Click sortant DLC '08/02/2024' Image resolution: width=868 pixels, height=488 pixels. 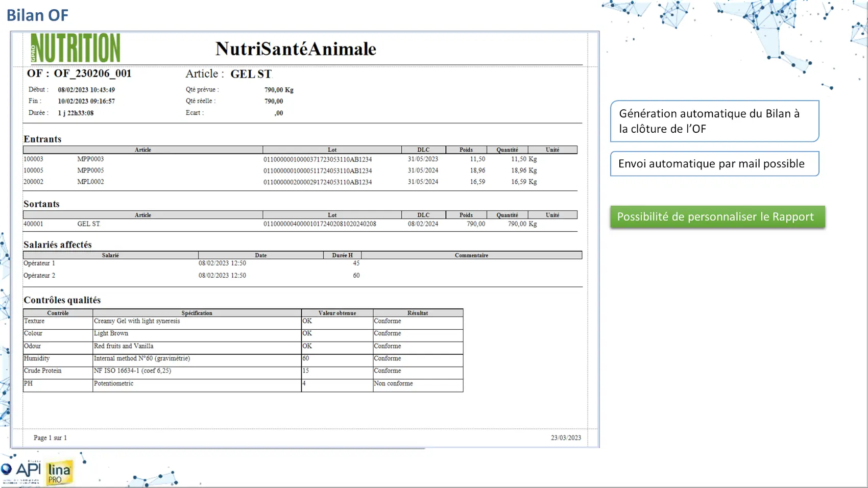point(423,224)
